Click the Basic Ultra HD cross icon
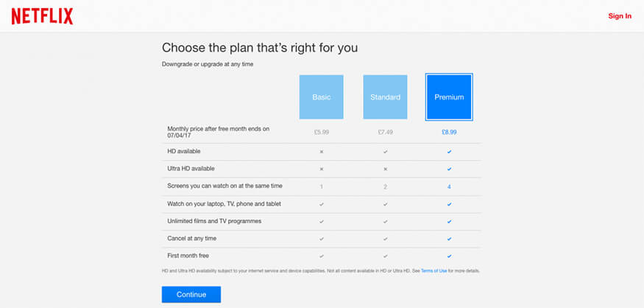644x308 pixels. [x=322, y=169]
